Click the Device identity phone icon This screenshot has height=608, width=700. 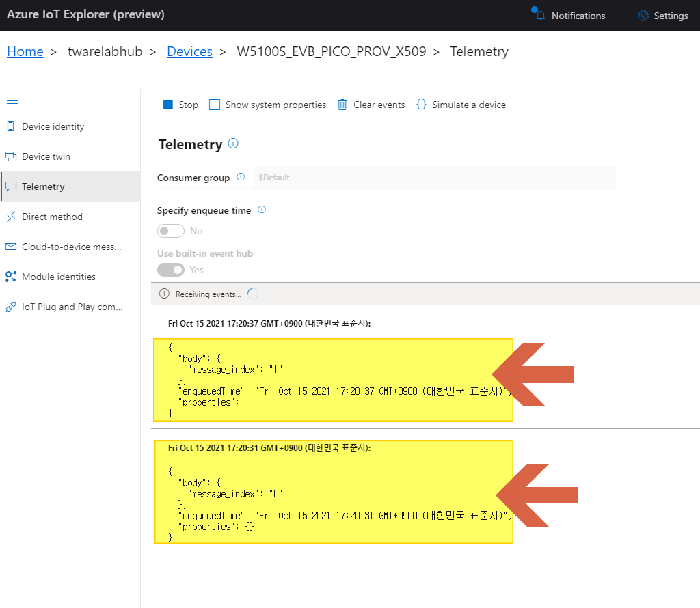(11, 126)
